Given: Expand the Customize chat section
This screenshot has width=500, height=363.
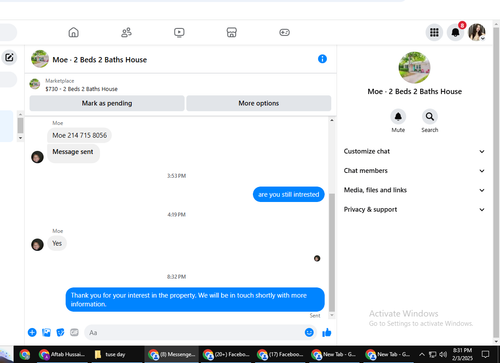Looking at the screenshot, I should click(x=414, y=151).
